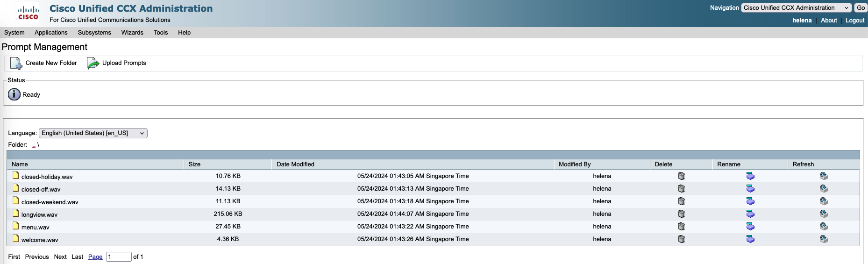868x264 pixels.
Task: Rename the menu.wav prompt file
Action: [750, 227]
